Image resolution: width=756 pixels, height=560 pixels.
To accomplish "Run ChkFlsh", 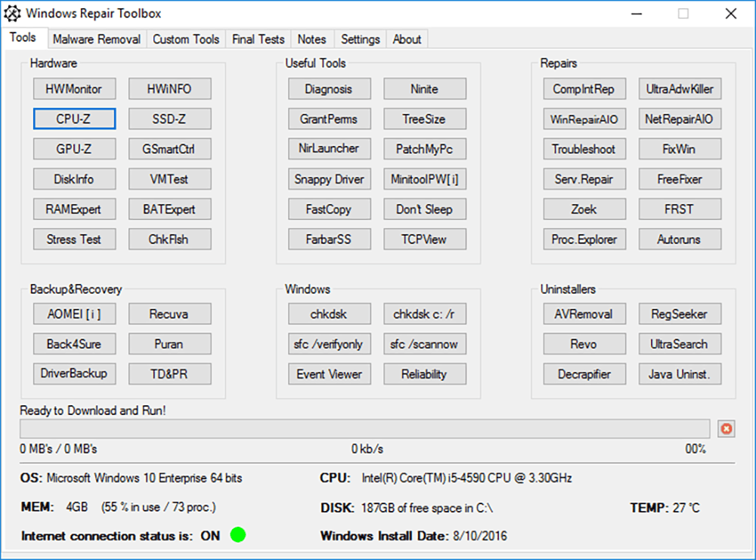I will click(169, 239).
